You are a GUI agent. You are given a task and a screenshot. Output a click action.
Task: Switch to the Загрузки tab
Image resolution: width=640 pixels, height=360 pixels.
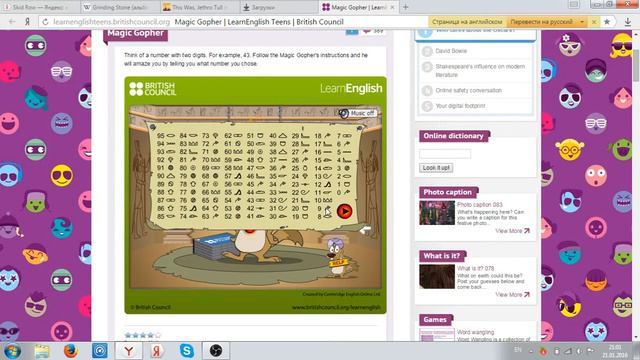tap(279, 7)
